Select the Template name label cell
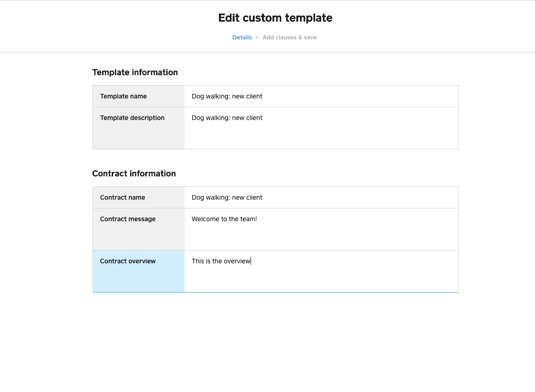The image size is (535, 392). point(138,96)
